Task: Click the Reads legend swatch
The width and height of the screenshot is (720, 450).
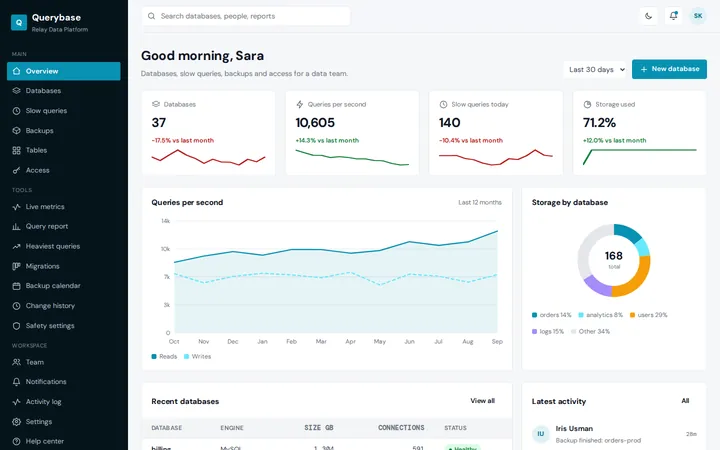Action: pyautogui.click(x=154, y=356)
